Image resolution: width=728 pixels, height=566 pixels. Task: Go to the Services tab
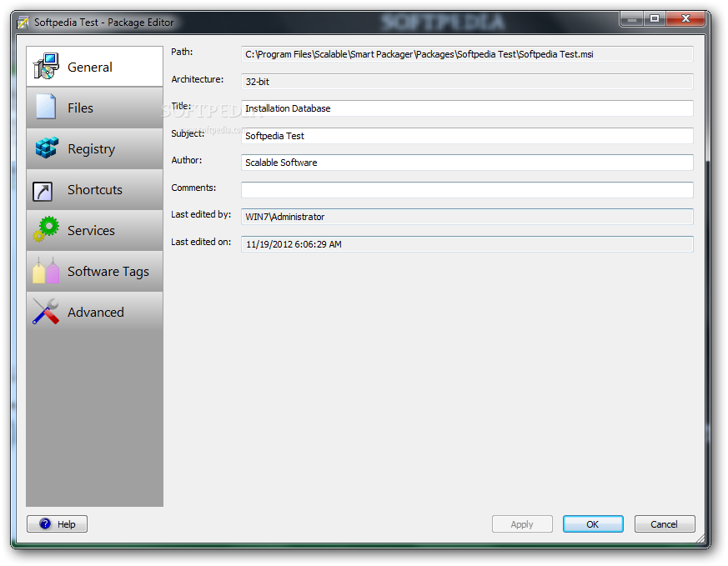[95, 230]
